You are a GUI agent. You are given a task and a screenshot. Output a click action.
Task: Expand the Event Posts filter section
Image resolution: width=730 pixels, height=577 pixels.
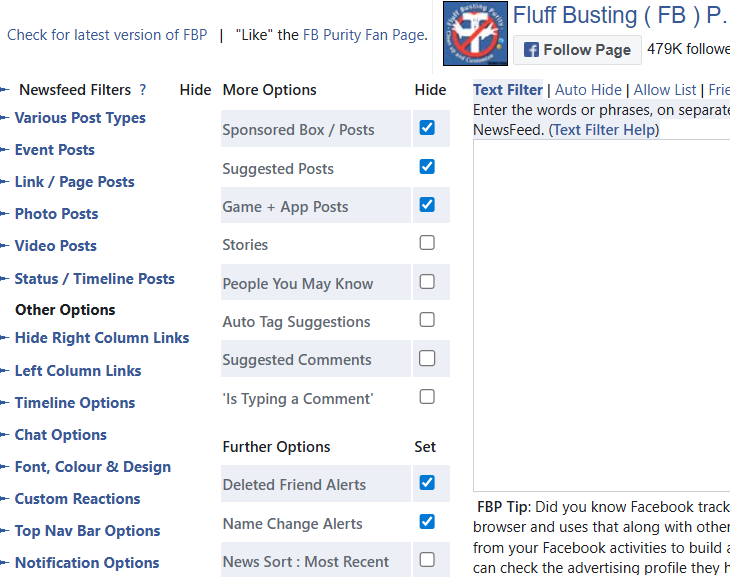pos(54,150)
